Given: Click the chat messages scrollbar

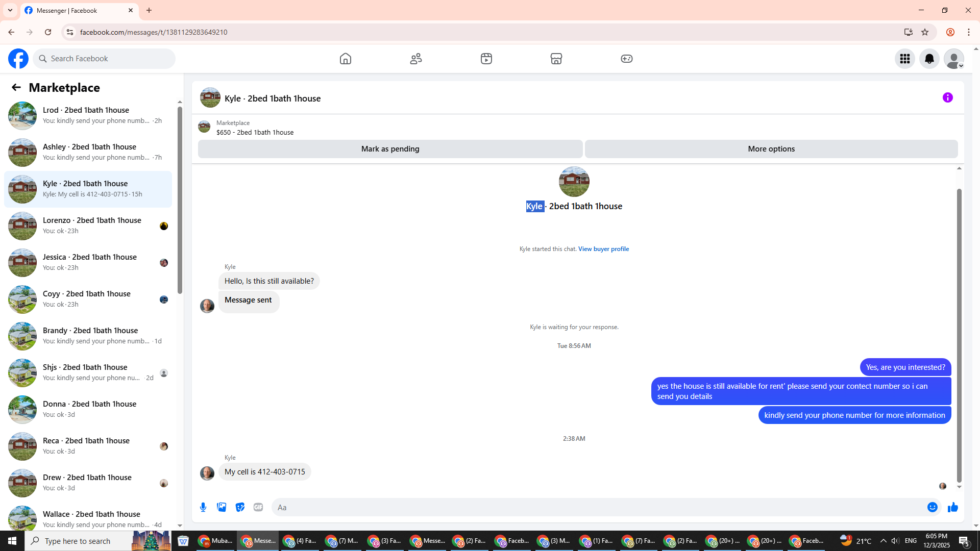Looking at the screenshot, I should 959,336.
